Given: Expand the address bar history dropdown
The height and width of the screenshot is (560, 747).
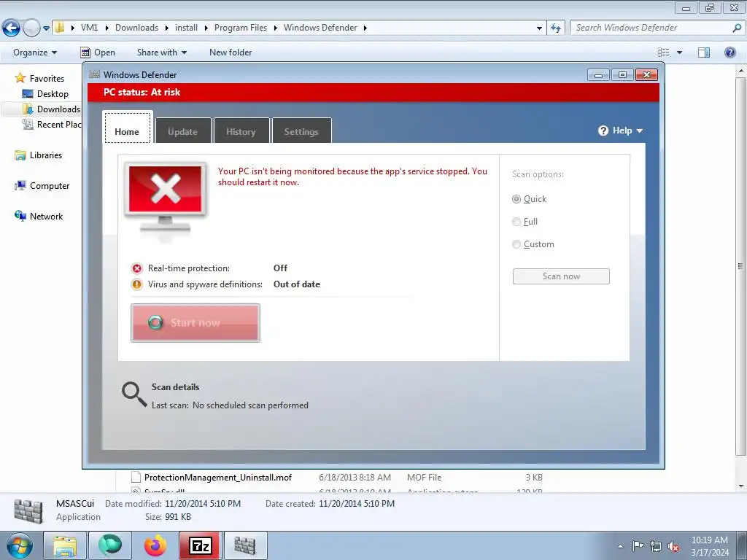Looking at the screenshot, I should click(539, 28).
